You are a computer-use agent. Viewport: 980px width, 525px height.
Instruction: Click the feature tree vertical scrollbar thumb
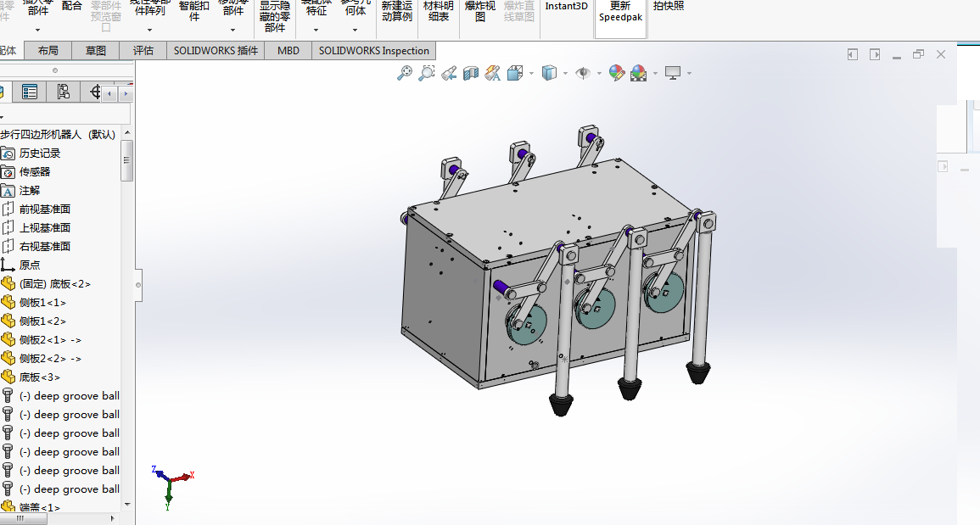point(127,160)
